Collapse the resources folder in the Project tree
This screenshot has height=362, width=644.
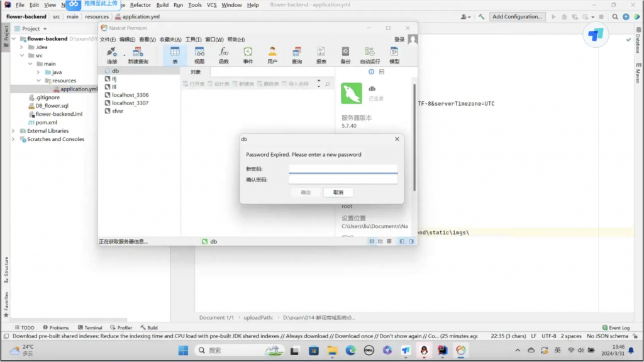pos(38,81)
